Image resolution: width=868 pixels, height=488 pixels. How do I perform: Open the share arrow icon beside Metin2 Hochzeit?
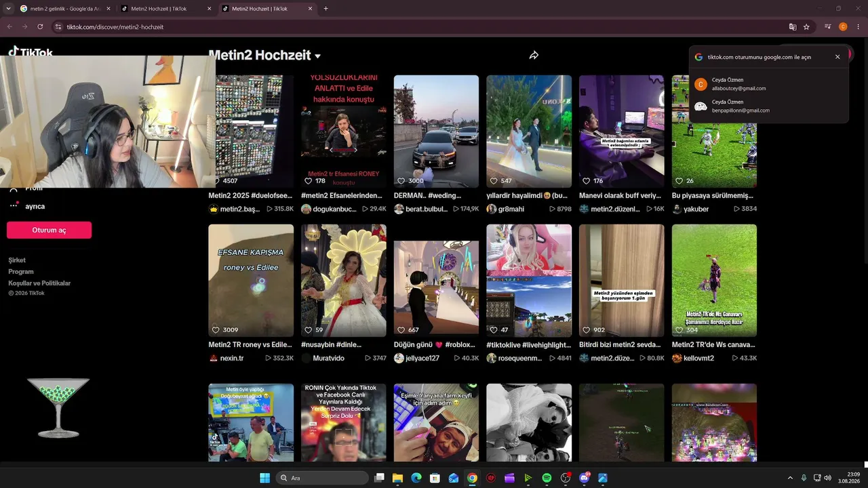pyautogui.click(x=534, y=56)
